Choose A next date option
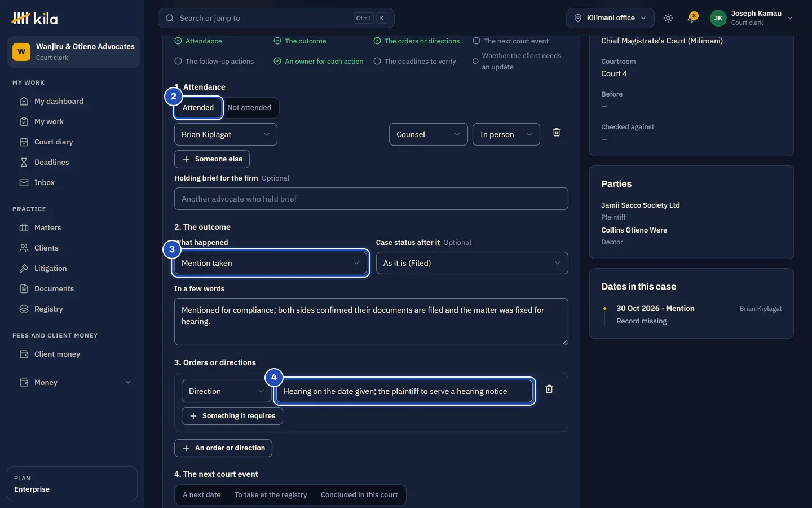The height and width of the screenshot is (508, 812). (x=202, y=495)
